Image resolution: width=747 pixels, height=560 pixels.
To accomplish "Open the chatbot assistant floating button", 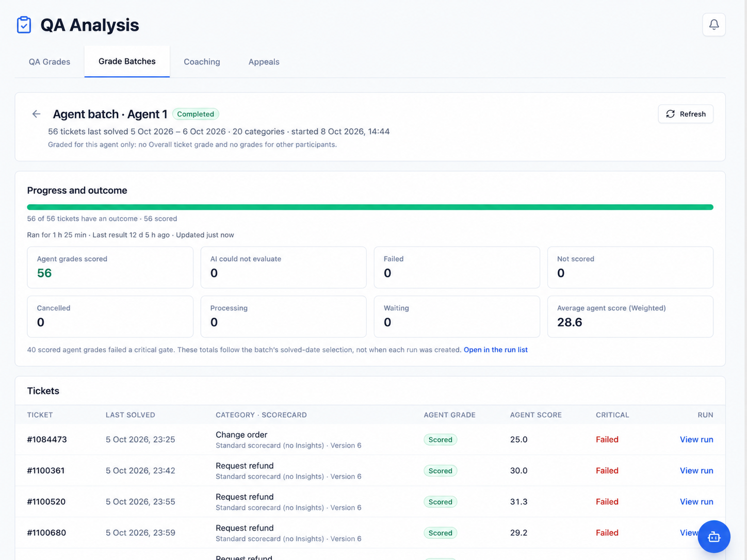I will [x=714, y=537].
